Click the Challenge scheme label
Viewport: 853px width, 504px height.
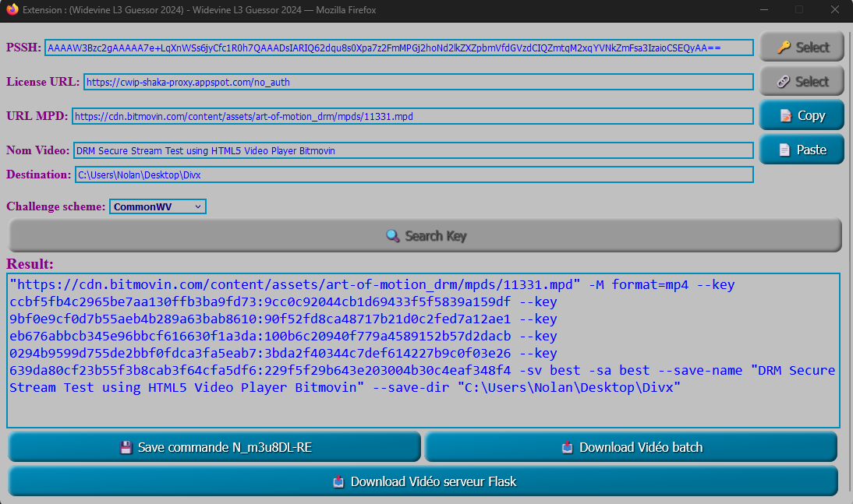[x=55, y=206]
